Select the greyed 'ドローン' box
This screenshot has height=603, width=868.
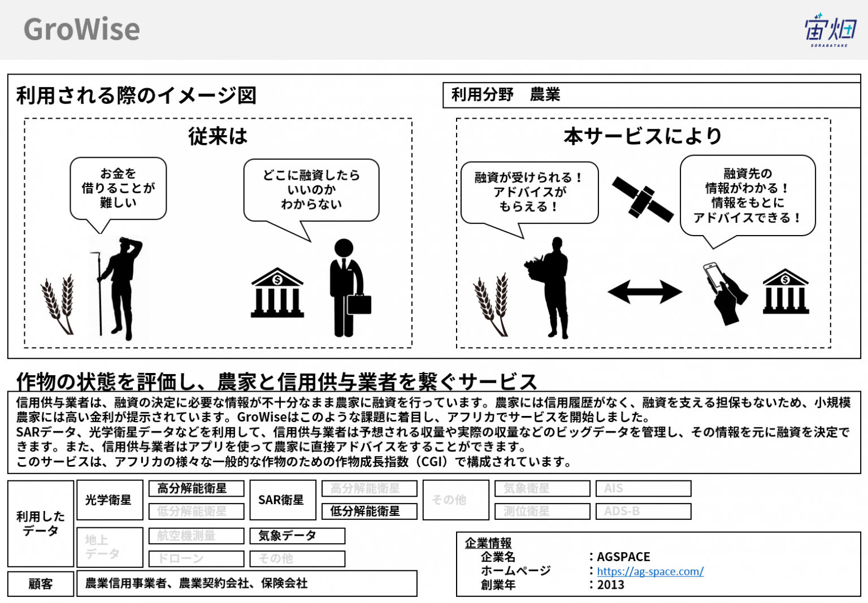197,558
